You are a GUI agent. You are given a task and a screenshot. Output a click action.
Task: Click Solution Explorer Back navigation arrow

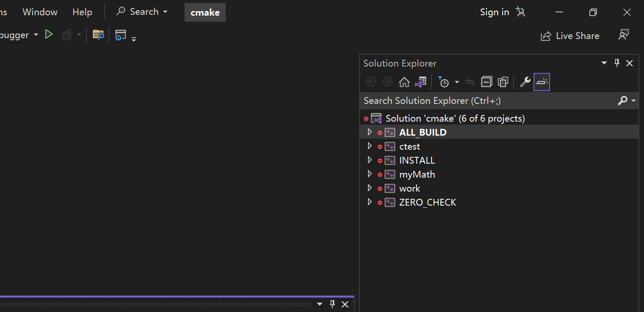point(371,82)
